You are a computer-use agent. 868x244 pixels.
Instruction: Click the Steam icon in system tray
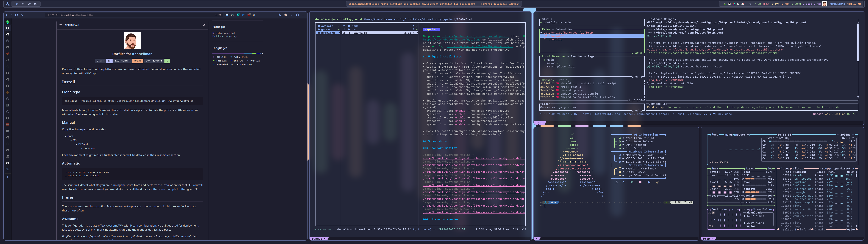point(738,4)
